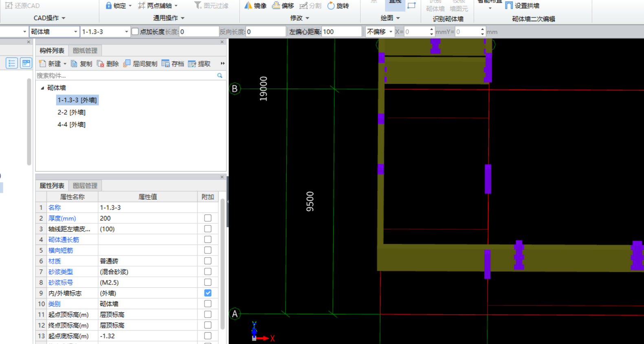Click the 名称 property link

[55, 207]
